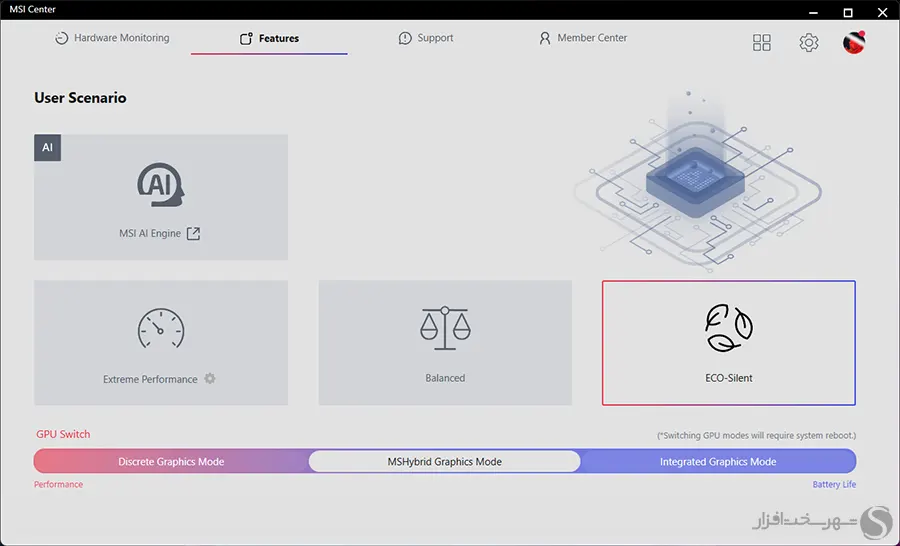Go to the Member Center tab

click(x=583, y=38)
